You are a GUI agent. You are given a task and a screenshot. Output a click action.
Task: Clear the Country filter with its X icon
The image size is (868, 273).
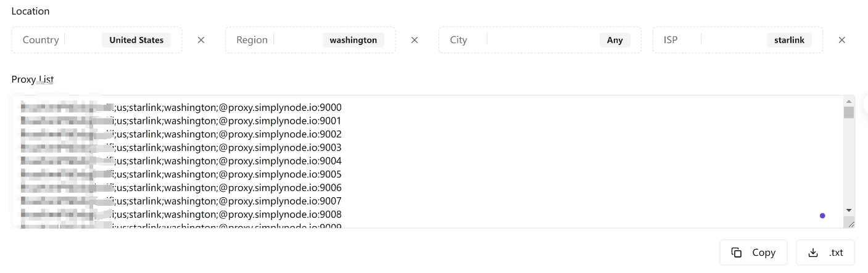tap(200, 40)
